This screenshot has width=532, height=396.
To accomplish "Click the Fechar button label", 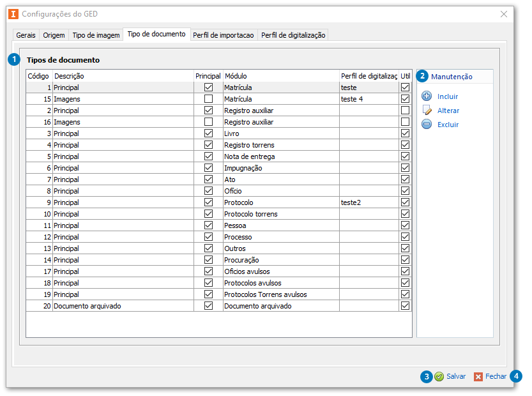I will [x=496, y=377].
